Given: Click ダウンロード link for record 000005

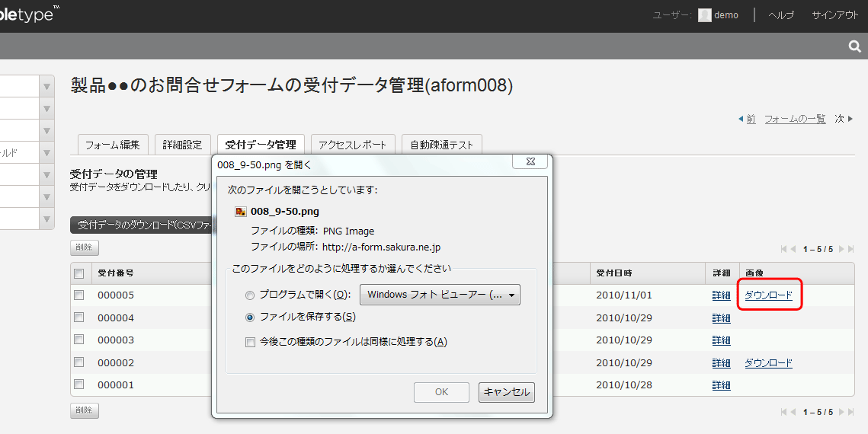Looking at the screenshot, I should 768,295.
